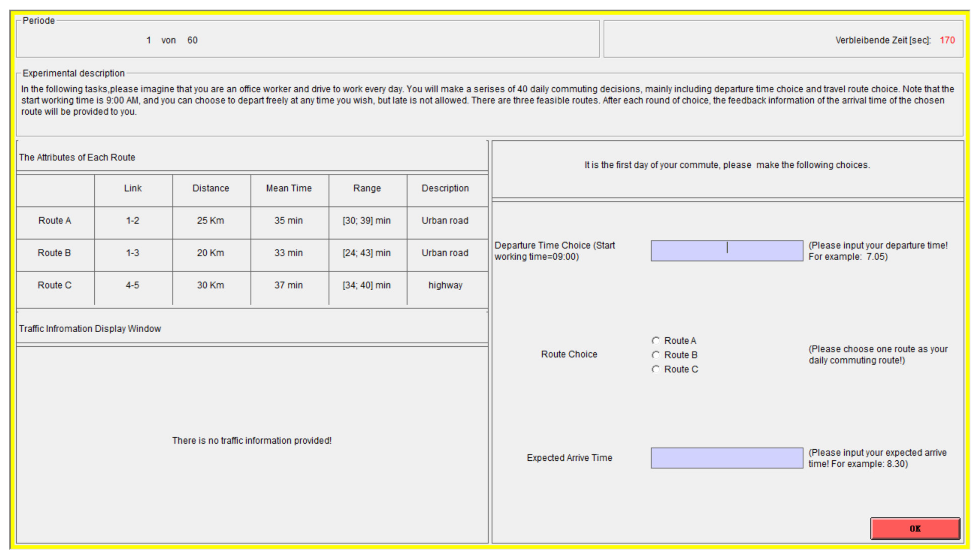Click the Departure Time Choice input field

(726, 251)
